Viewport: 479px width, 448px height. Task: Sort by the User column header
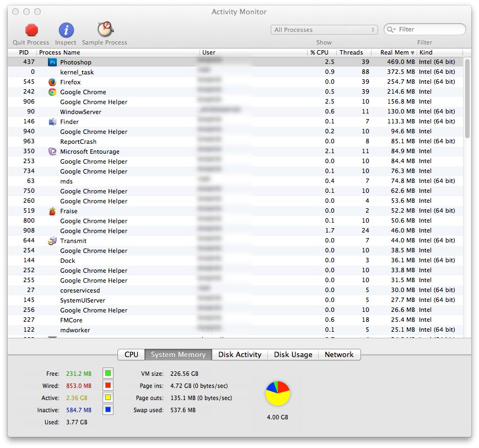point(254,52)
